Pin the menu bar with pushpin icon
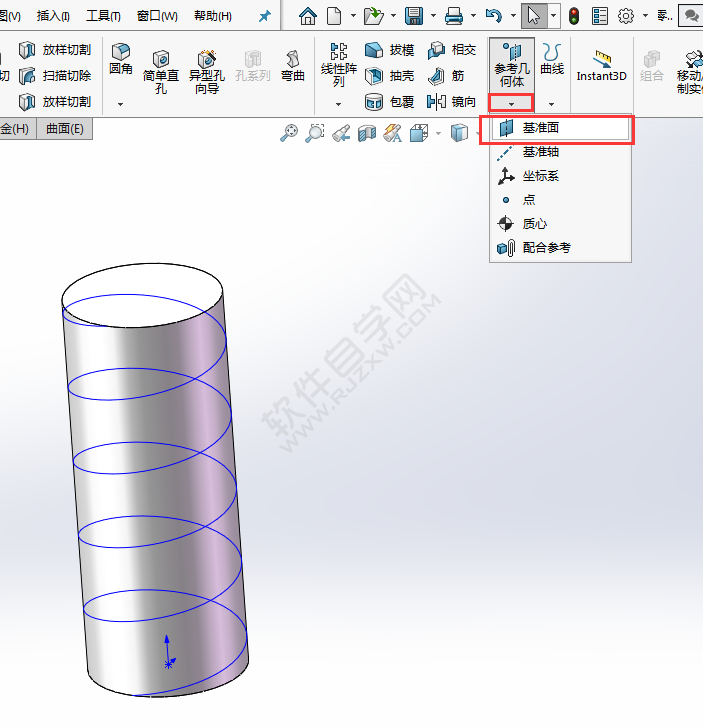The height and width of the screenshot is (727, 703). coord(264,17)
